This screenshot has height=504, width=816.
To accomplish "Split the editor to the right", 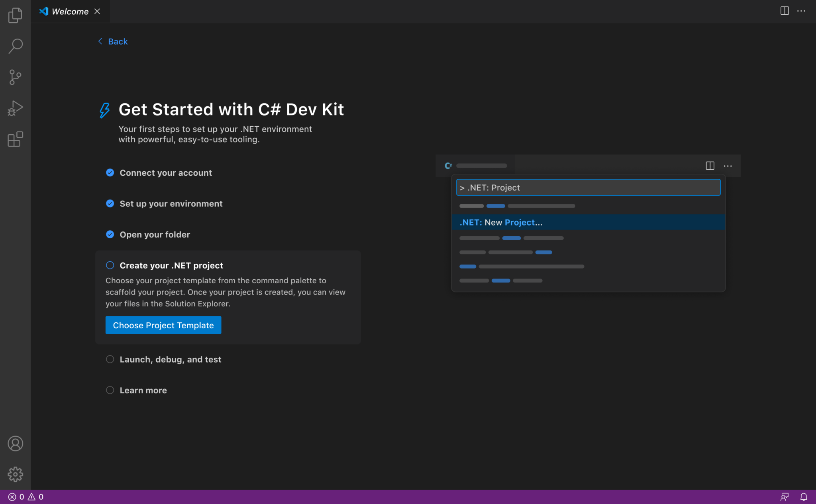I will (x=784, y=11).
